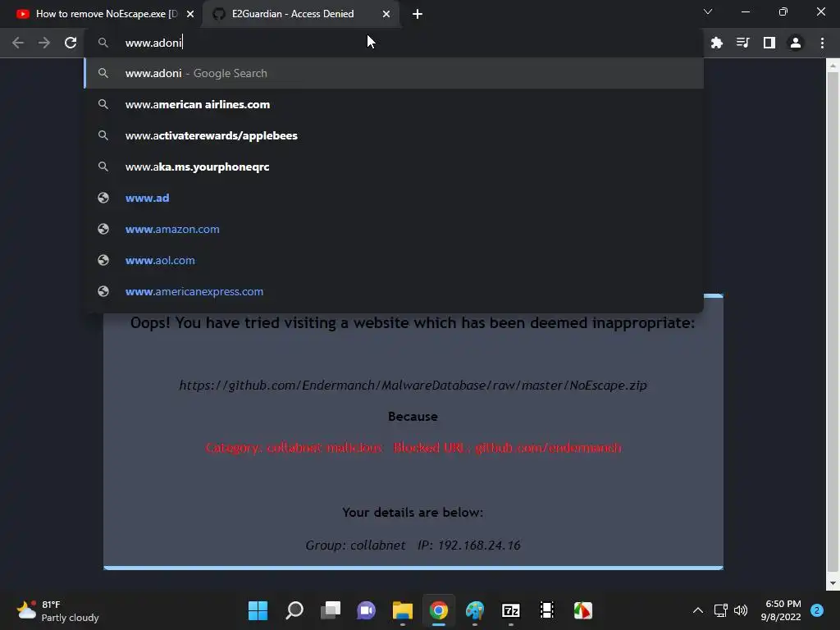Select www.american airlines.com suggestion
This screenshot has height=630, width=840.
pos(394,104)
